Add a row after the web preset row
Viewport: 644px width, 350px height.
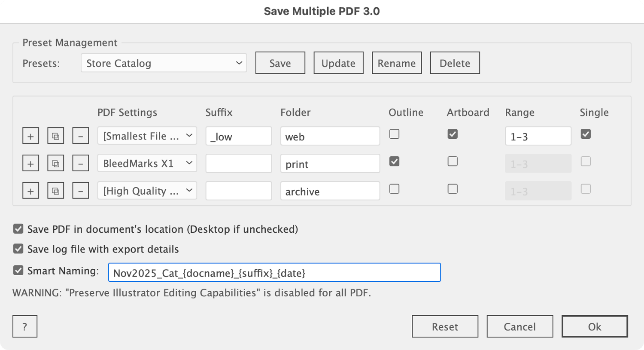pos(30,136)
